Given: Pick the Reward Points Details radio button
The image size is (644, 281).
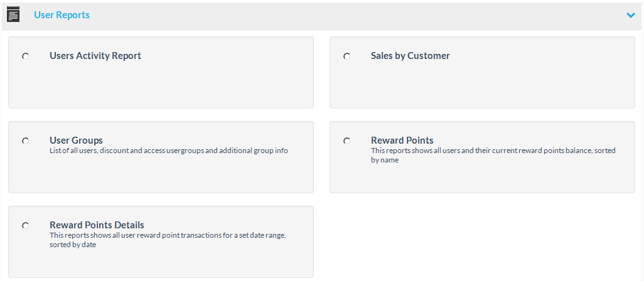Looking at the screenshot, I should pyautogui.click(x=25, y=225).
